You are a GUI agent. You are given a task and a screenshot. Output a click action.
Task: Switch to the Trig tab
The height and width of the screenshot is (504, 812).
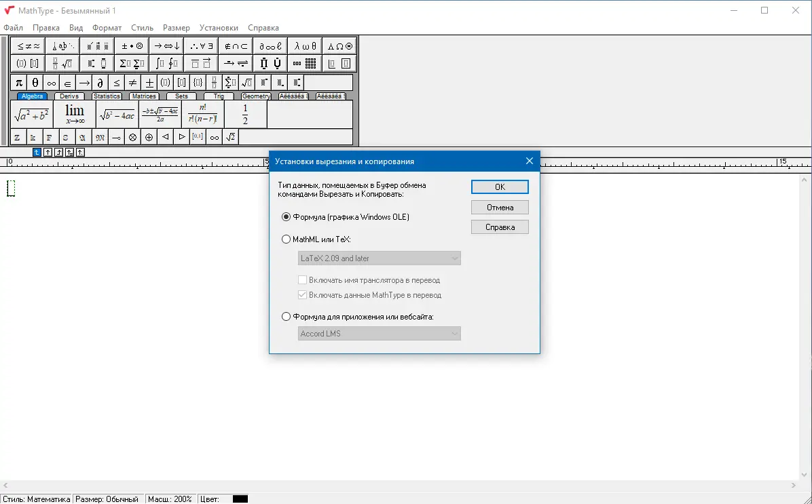(x=219, y=96)
